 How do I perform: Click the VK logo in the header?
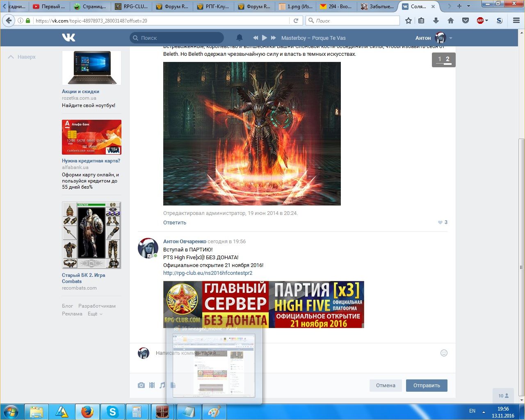[x=68, y=38]
